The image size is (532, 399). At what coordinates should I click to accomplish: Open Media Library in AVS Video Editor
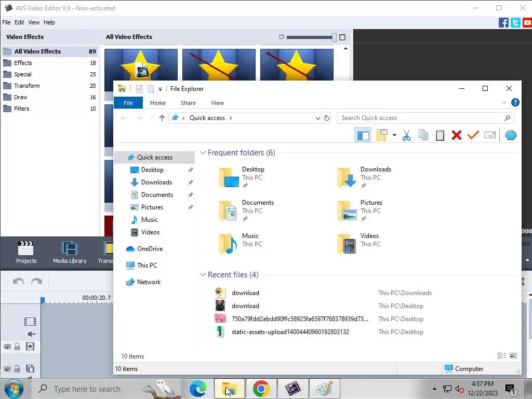click(70, 252)
